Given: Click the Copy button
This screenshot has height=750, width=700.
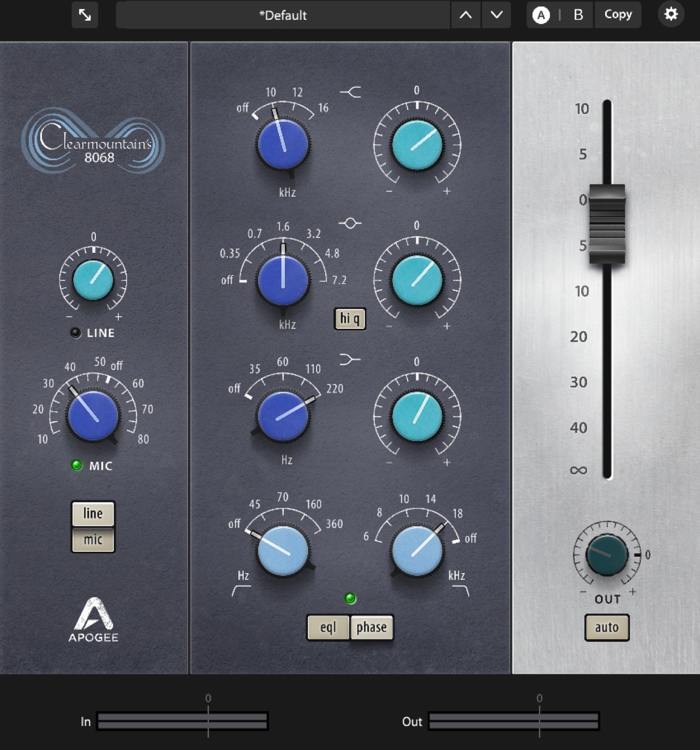Looking at the screenshot, I should pyautogui.click(x=618, y=14).
